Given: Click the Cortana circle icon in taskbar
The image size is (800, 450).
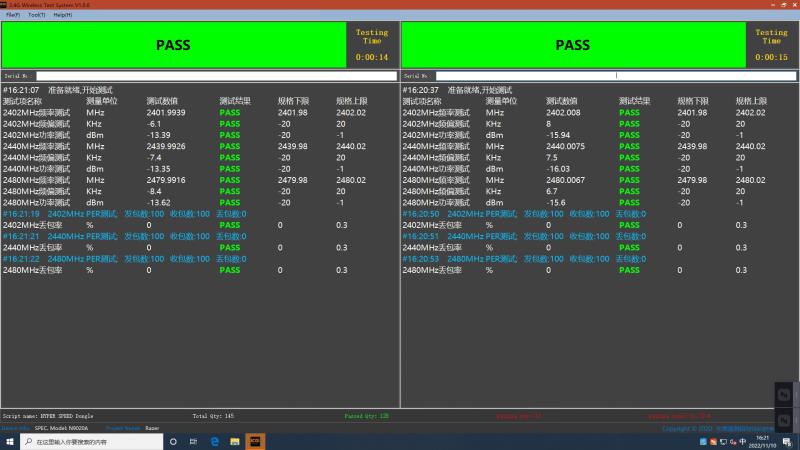Looking at the screenshot, I should pyautogui.click(x=173, y=441).
